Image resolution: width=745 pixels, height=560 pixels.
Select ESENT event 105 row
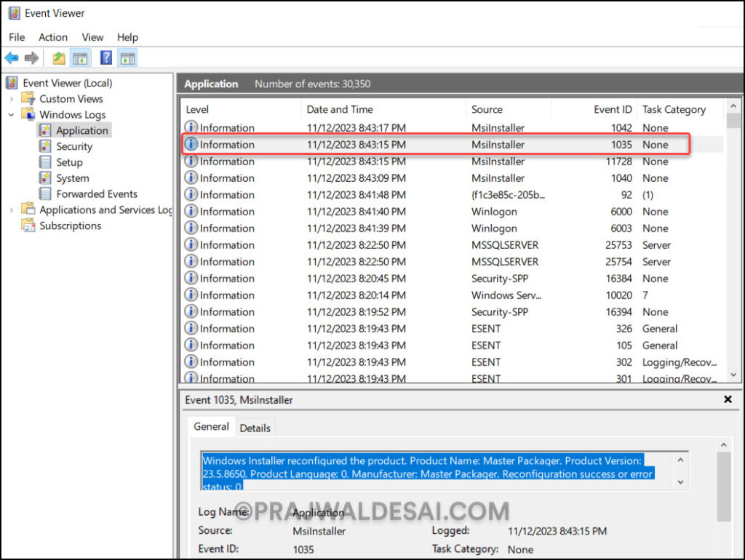453,345
